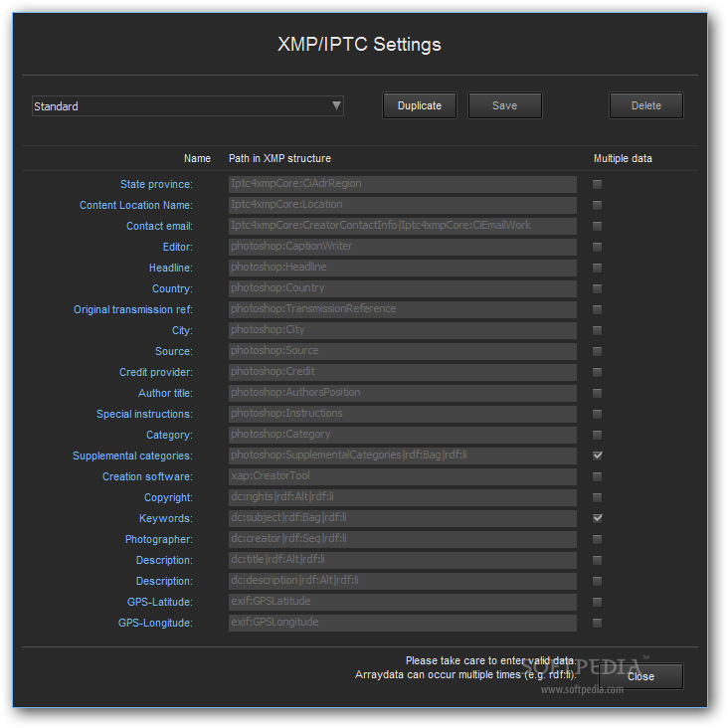This screenshot has width=728, height=728.
Task: Click the Save button
Action: 504,105
